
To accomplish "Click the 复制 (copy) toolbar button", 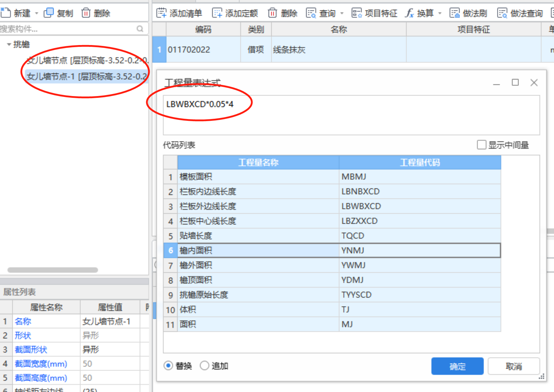I will click(x=58, y=13).
